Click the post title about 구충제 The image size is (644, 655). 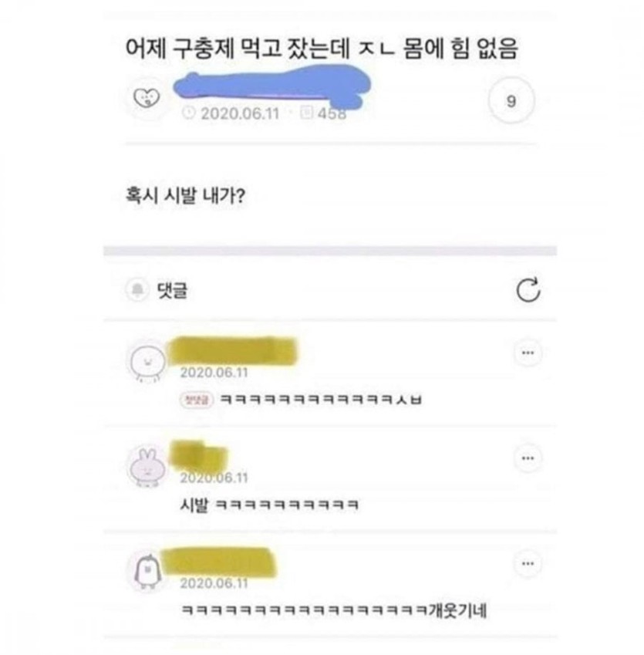(322, 49)
